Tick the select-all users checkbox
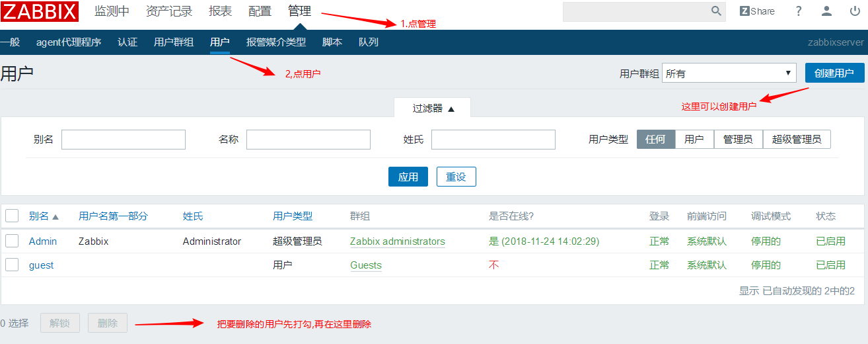Image resolution: width=868 pixels, height=344 pixels. click(12, 216)
